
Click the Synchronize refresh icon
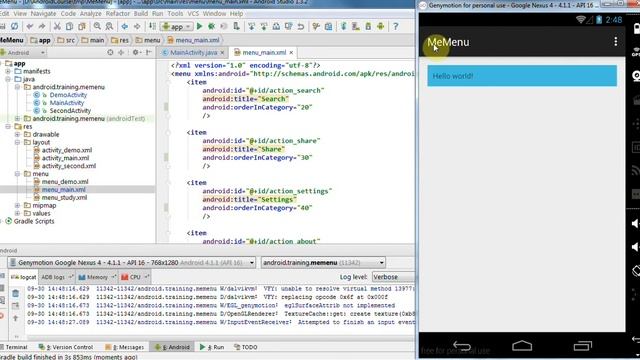tap(15, 27)
